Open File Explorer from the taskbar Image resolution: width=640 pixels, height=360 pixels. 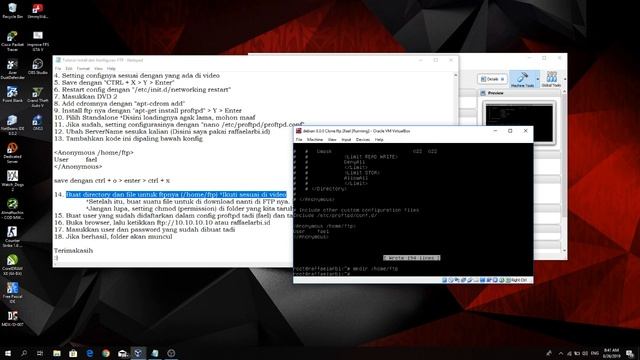[x=57, y=353]
